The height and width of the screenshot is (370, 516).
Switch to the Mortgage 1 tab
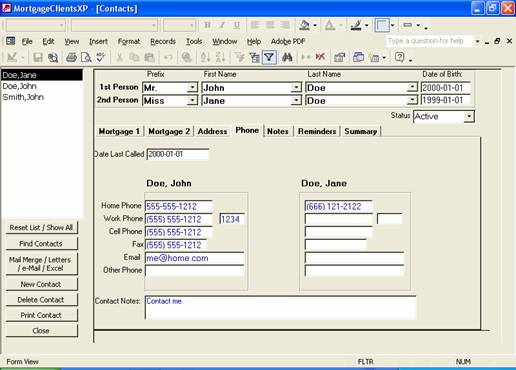pos(119,131)
